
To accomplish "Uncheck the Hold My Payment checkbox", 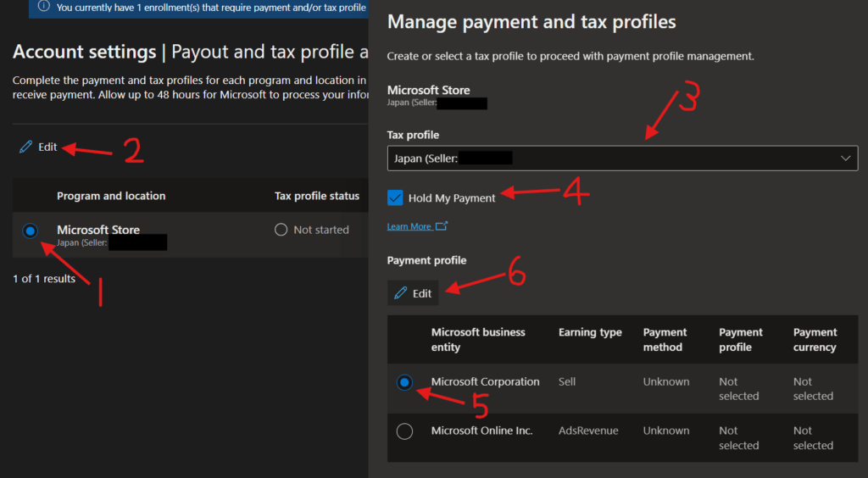I will (x=395, y=197).
